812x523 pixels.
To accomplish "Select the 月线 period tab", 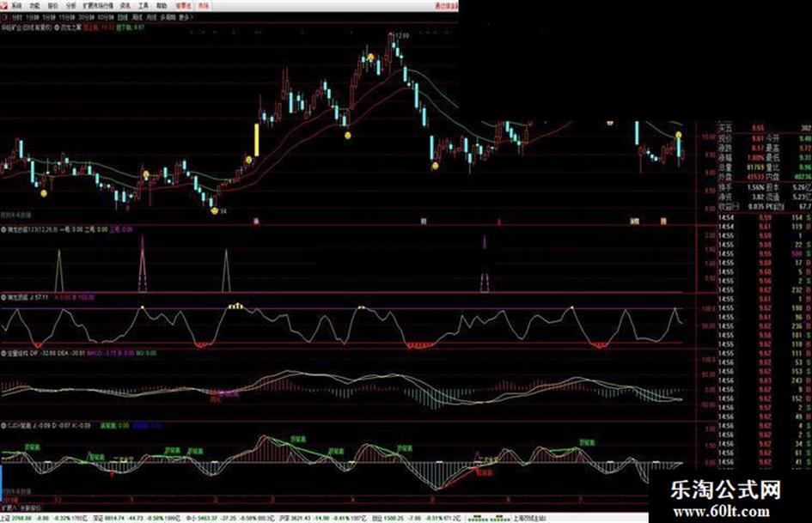I will 151,17.
